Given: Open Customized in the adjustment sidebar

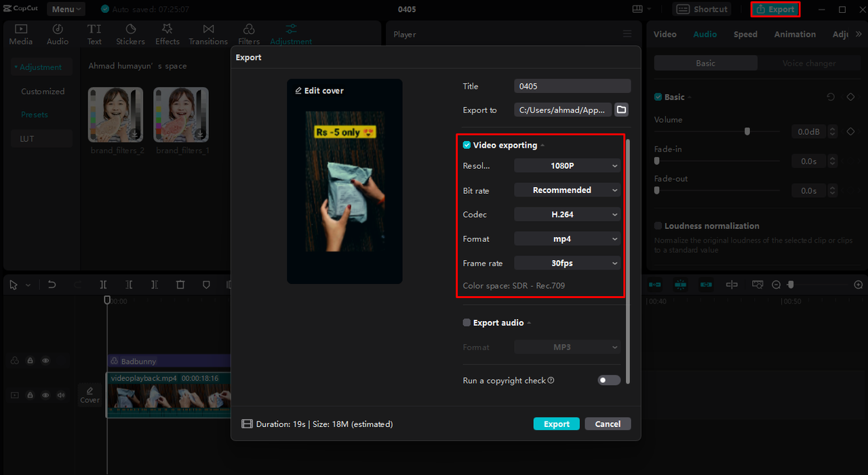Looking at the screenshot, I should click(x=42, y=91).
